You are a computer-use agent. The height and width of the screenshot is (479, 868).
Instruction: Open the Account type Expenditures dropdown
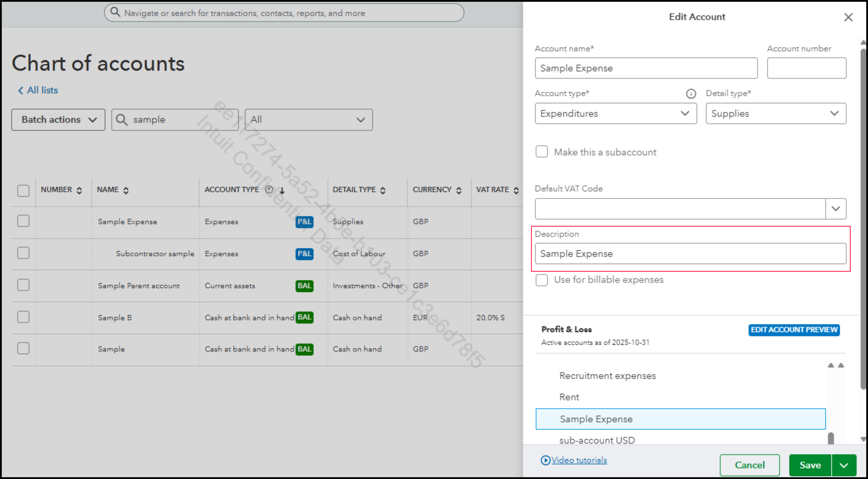click(616, 114)
